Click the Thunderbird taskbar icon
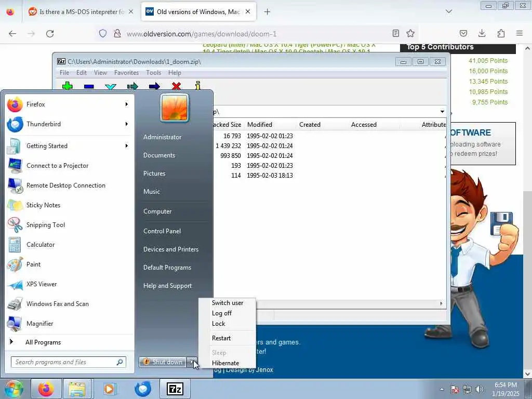Viewport: 532px width, 399px height. coord(142,389)
